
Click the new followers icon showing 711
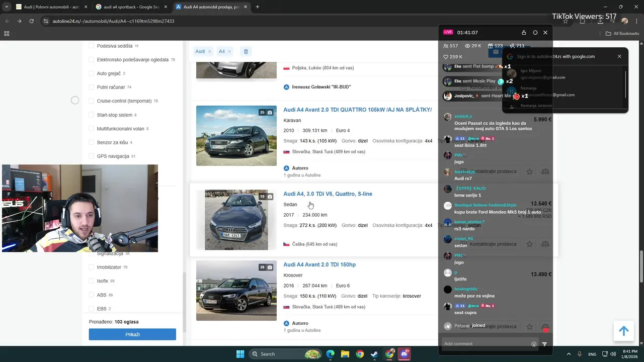point(512,46)
